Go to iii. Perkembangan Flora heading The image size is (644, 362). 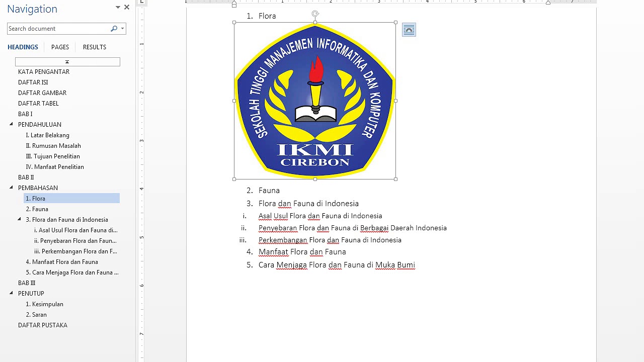(75, 251)
